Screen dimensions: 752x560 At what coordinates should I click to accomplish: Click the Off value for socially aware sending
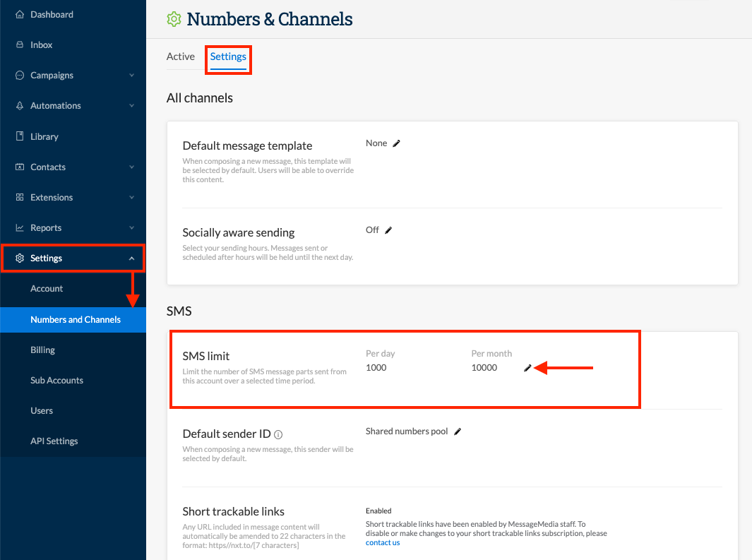(x=372, y=230)
